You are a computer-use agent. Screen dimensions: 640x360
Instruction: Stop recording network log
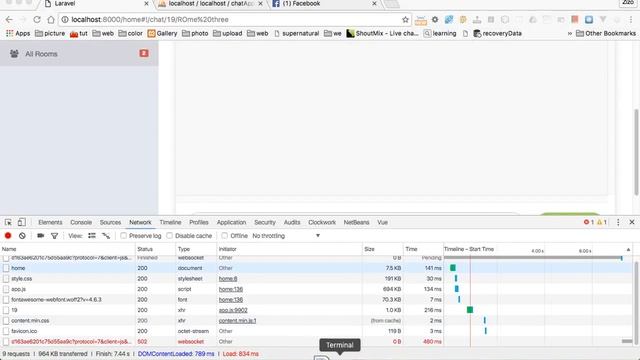coord(8,236)
